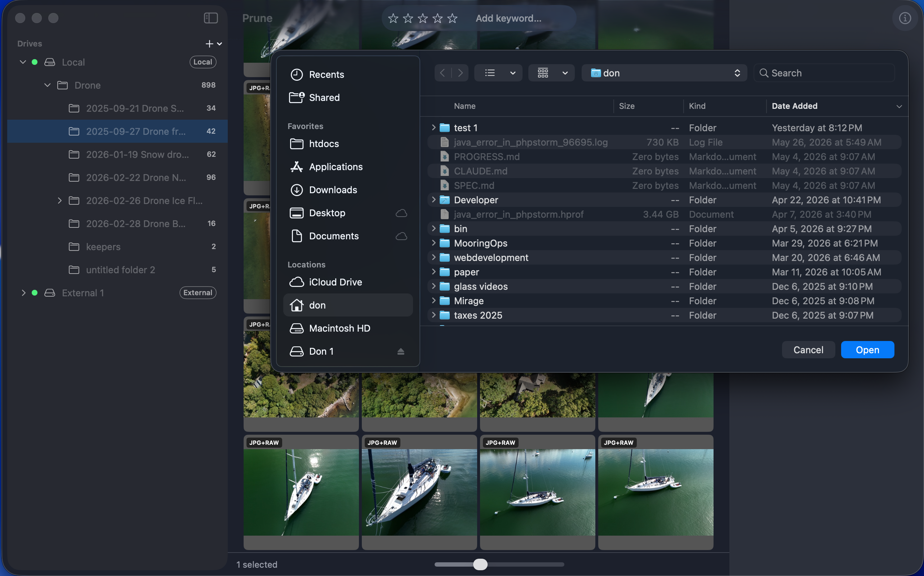Open the don location path dropdown
924x576 pixels.
point(664,73)
